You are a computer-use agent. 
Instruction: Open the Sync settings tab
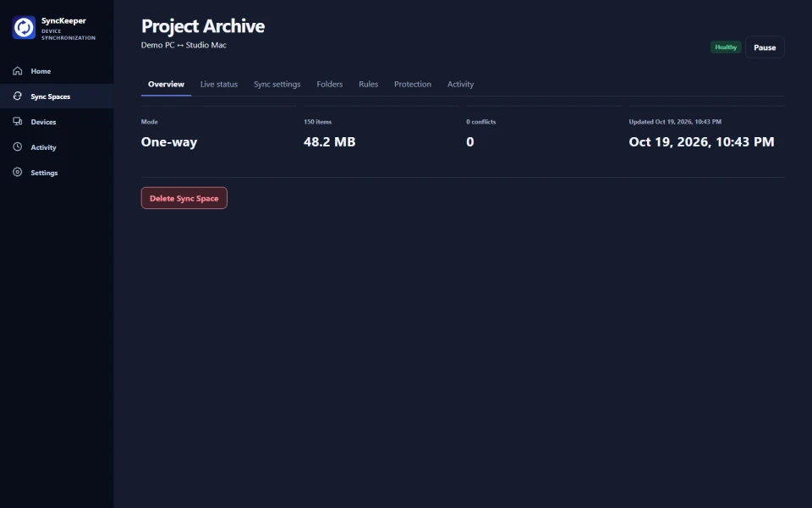tap(277, 84)
